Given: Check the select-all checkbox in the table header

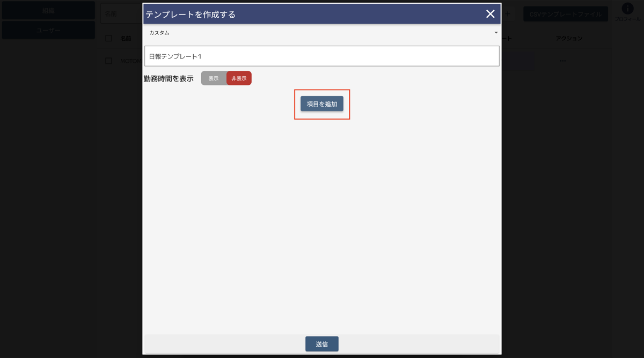Looking at the screenshot, I should (x=108, y=38).
